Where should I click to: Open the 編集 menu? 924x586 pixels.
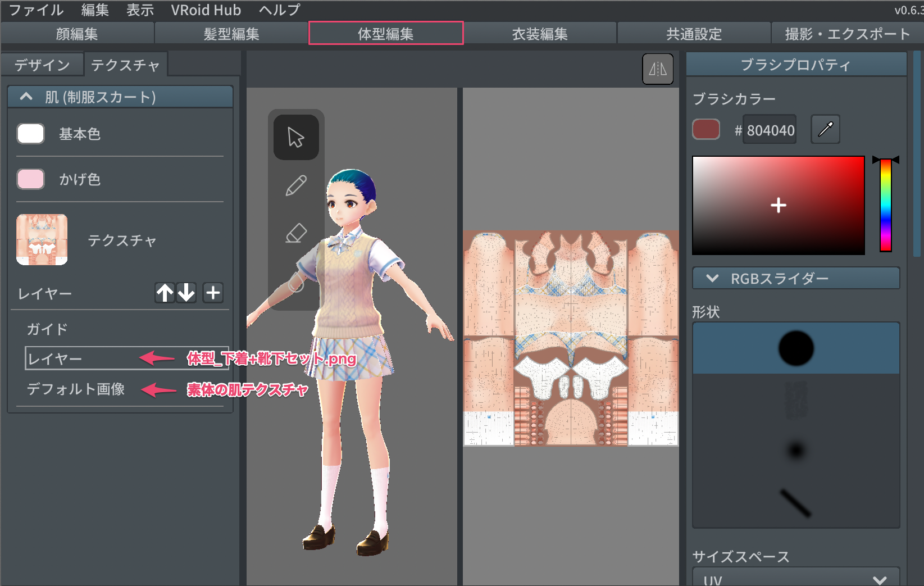(95, 10)
